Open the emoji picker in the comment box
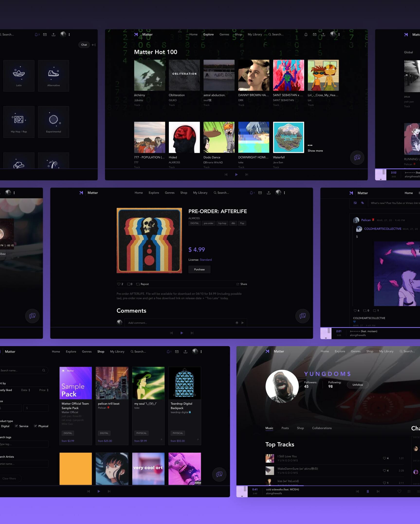Viewport: 420px width, 524px height. (x=237, y=323)
